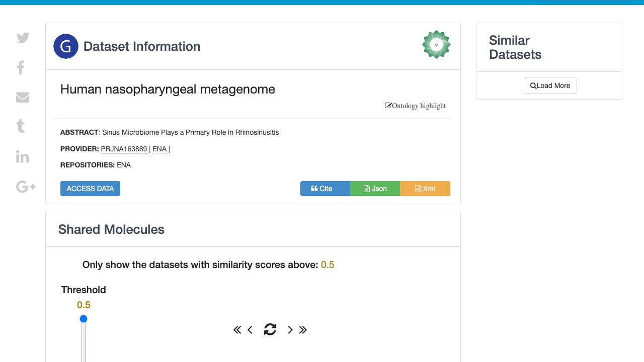Click the Human nasopharyngeal metagenome title
The height and width of the screenshot is (362, 644).
coord(168,89)
